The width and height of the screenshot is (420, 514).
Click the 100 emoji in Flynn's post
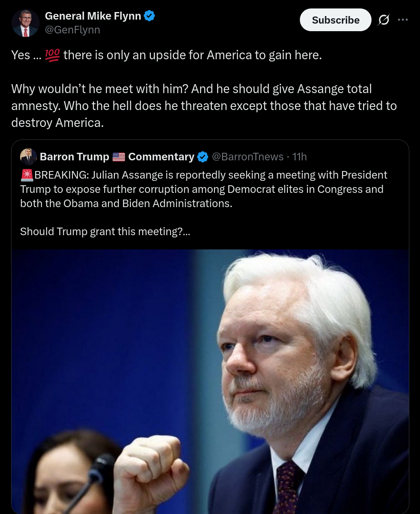click(52, 55)
